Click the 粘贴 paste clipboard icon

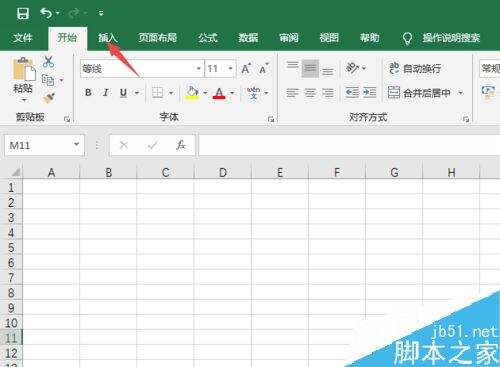tap(24, 69)
